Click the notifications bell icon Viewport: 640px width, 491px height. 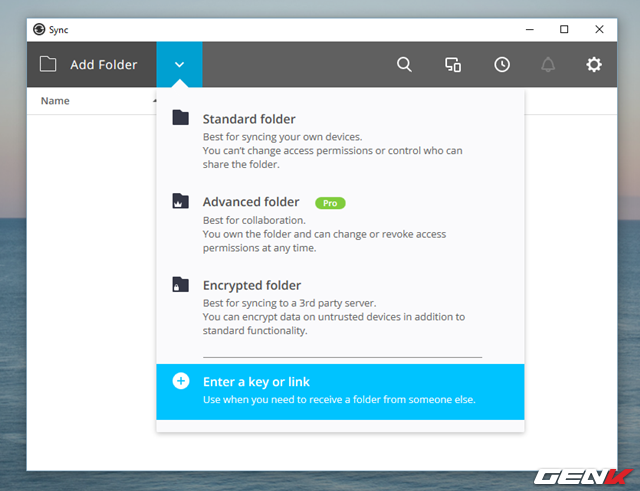[x=548, y=65]
